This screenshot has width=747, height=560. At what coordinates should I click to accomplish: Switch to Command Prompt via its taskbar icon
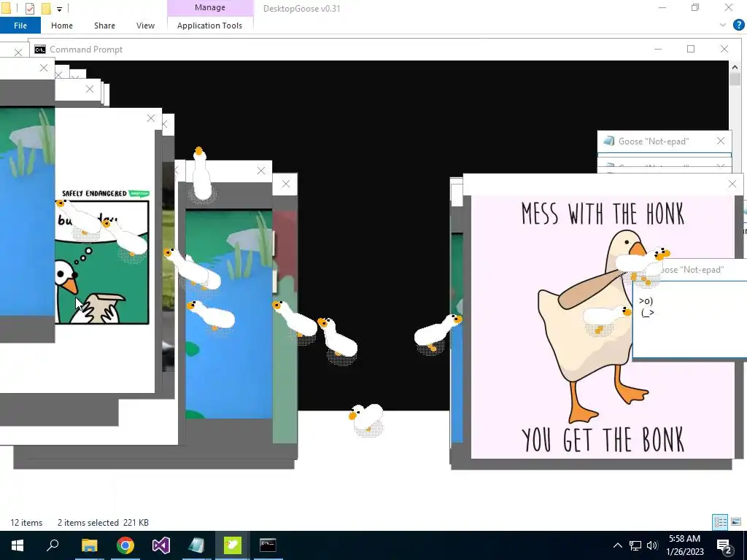(x=268, y=545)
